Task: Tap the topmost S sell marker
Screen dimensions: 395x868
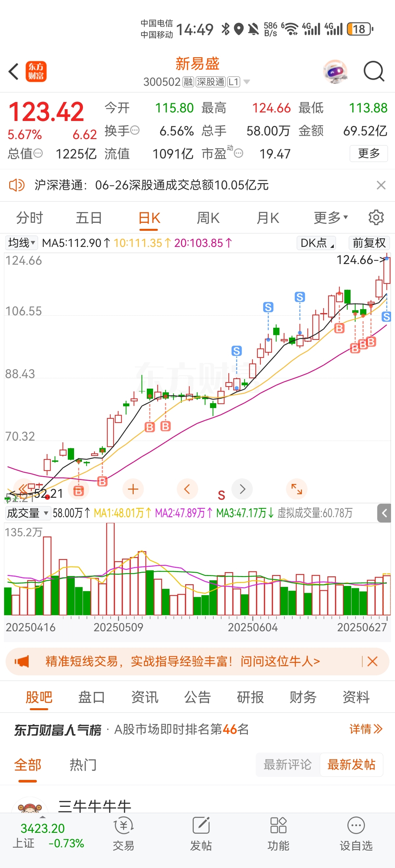Action: pyautogui.click(x=300, y=297)
